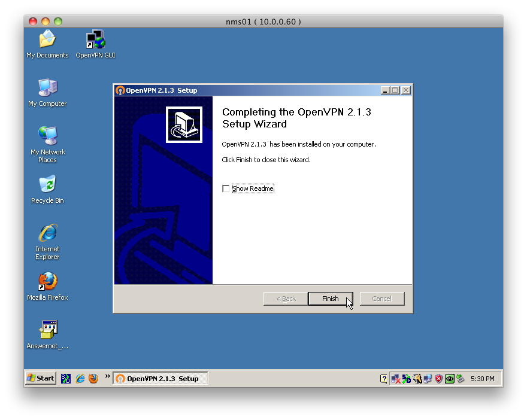Click the 'Click Finish to close this wizard' text
The height and width of the screenshot is (420, 527).
click(x=266, y=160)
